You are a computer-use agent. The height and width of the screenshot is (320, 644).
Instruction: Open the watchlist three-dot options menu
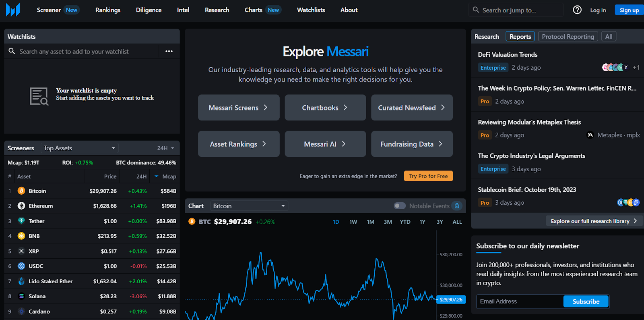(x=169, y=51)
